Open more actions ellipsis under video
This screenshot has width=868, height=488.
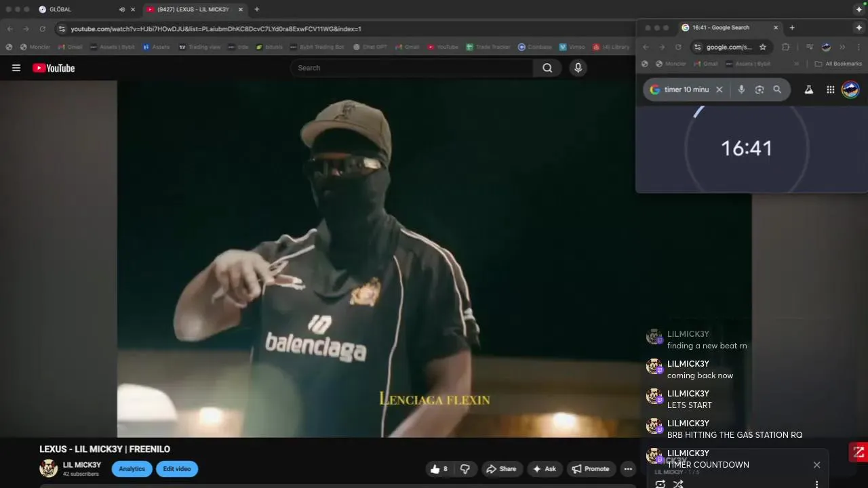click(x=628, y=469)
